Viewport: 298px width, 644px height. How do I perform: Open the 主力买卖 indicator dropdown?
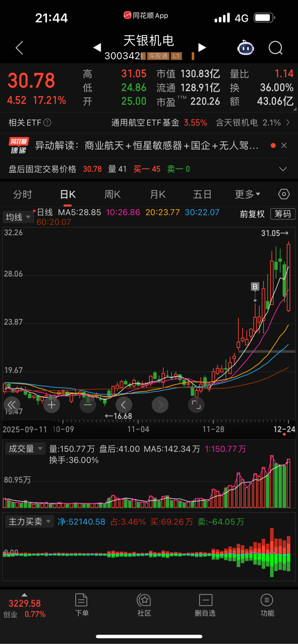coord(29,522)
